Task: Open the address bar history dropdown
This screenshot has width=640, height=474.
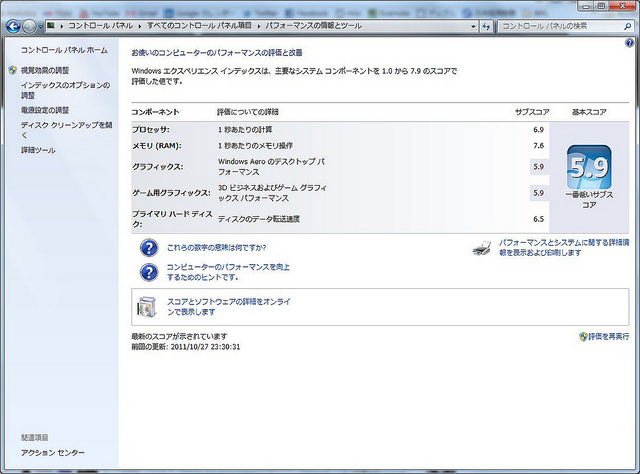Action: [473, 27]
